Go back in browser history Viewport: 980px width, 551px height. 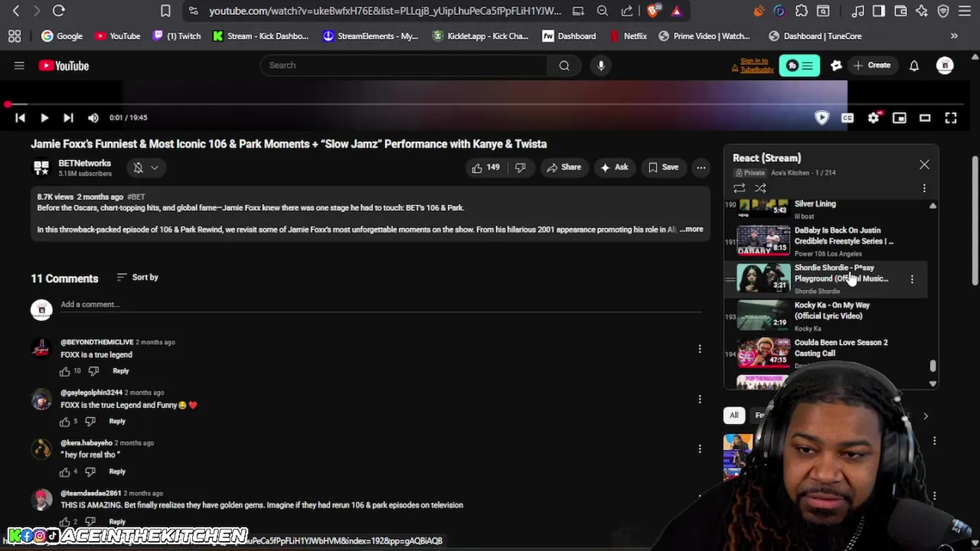click(16, 11)
